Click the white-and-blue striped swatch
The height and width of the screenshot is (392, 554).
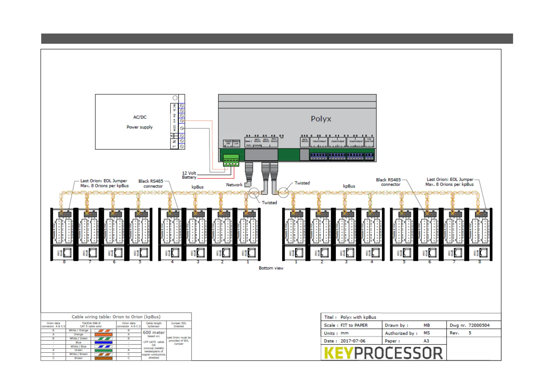point(104,347)
